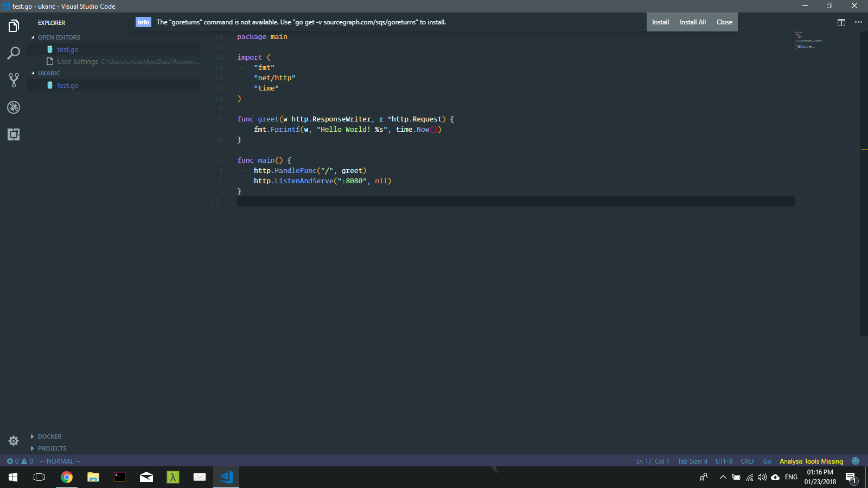
Task: Open the Extensions view
Action: pyautogui.click(x=13, y=134)
